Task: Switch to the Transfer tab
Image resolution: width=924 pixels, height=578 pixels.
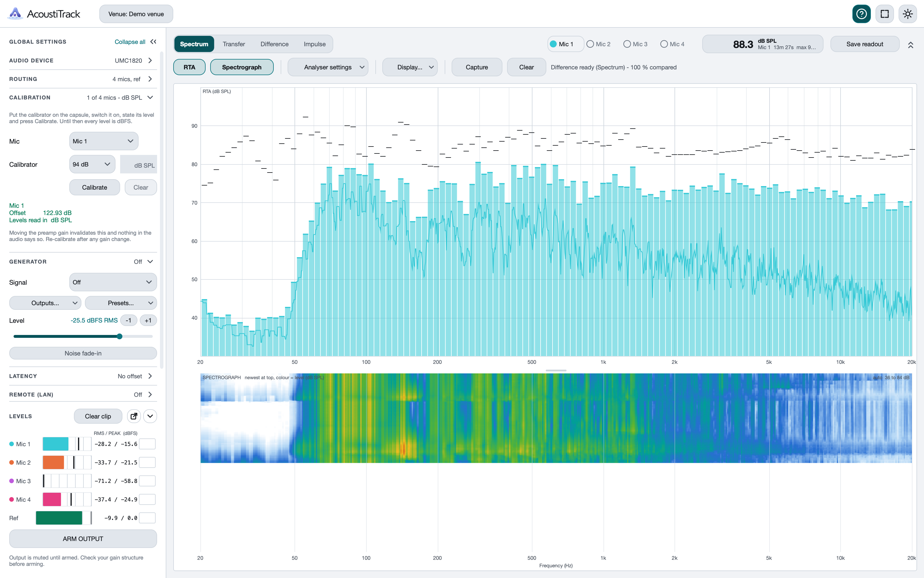Action: pos(234,44)
